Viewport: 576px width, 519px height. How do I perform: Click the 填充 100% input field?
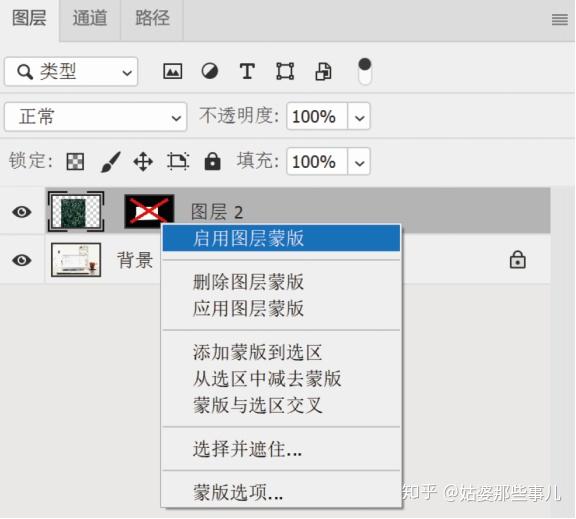click(317, 162)
